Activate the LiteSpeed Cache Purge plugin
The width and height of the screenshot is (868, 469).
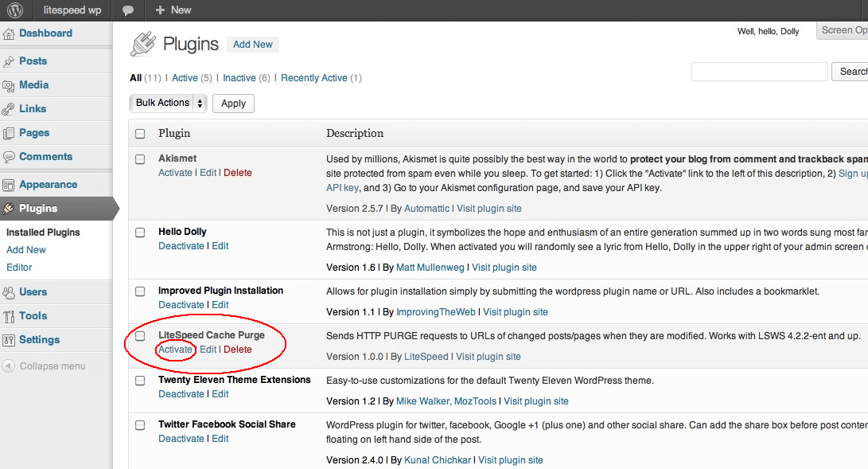pyautogui.click(x=175, y=350)
